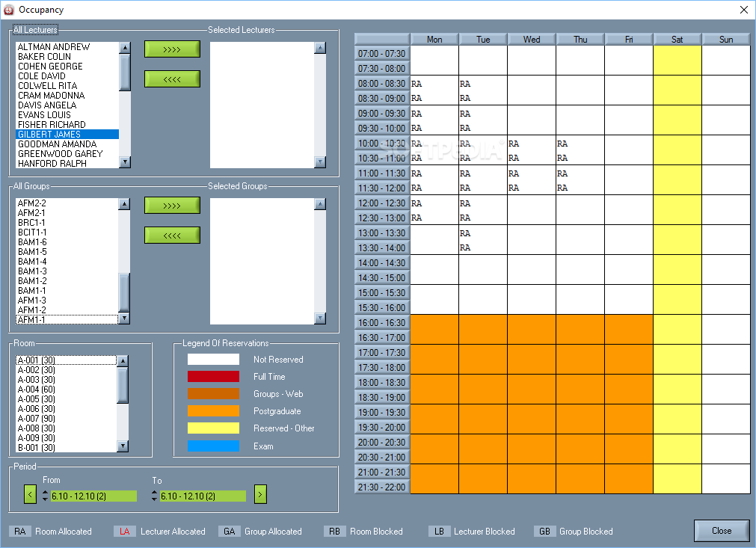This screenshot has width=756, height=548.
Task: Click Monday 08:00 - 08:30 RA cell
Action: [x=434, y=84]
